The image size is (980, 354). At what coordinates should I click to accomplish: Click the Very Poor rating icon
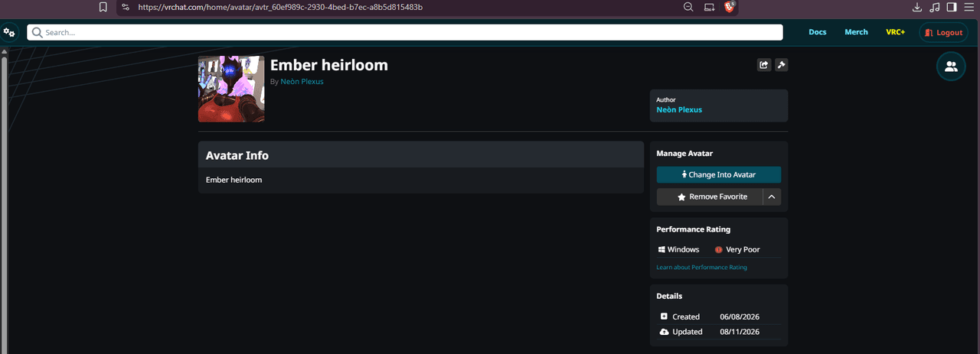click(718, 249)
